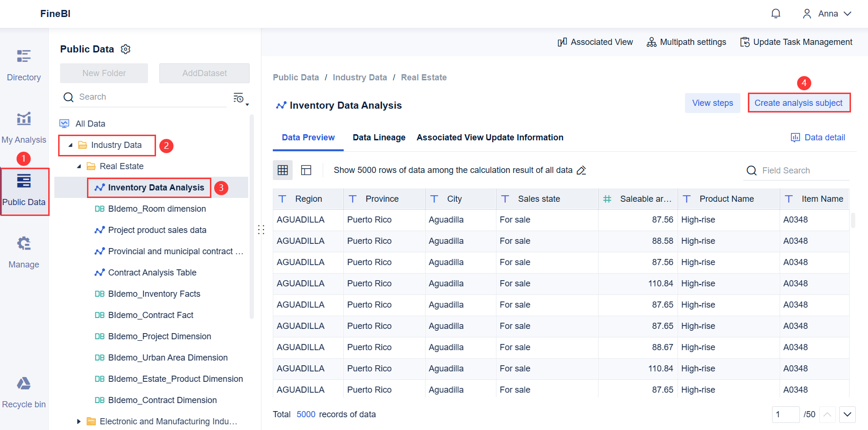
Task: Click the View steps button
Action: pyautogui.click(x=712, y=103)
